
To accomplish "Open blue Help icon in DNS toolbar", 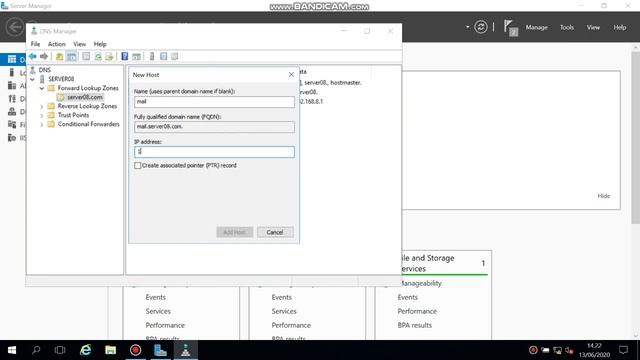I will [124, 56].
